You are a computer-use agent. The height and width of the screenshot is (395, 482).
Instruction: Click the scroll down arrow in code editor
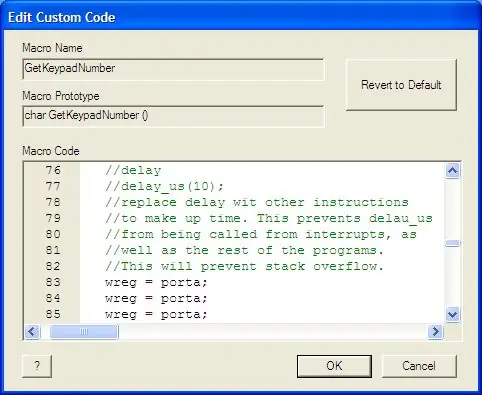point(452,314)
